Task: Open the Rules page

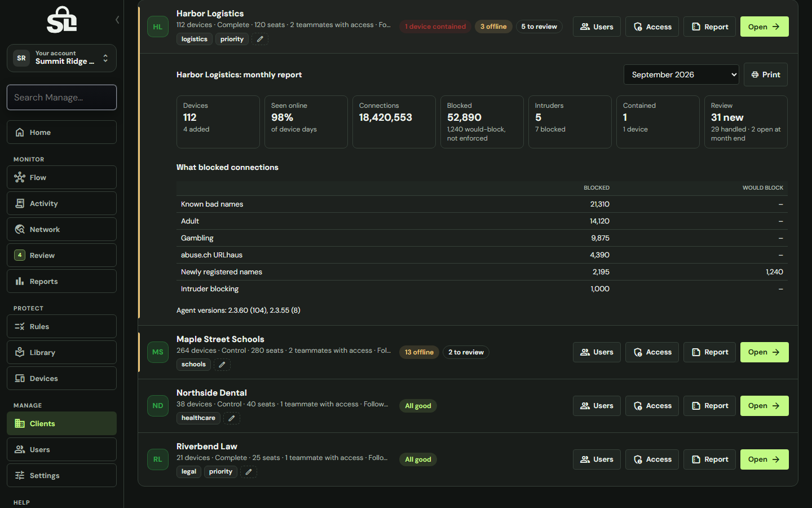Action: (x=61, y=326)
